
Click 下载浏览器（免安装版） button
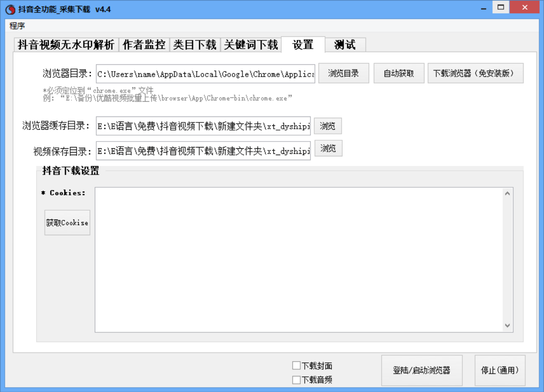pyautogui.click(x=476, y=73)
